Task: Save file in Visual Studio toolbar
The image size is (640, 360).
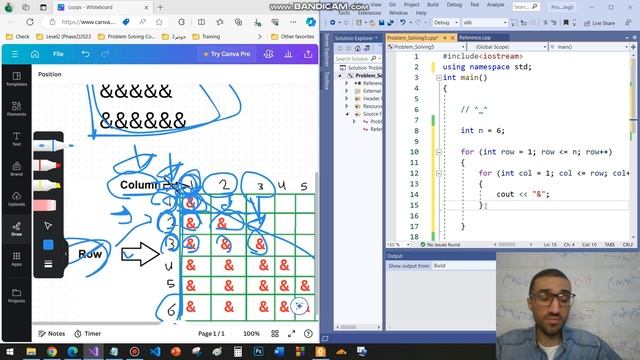Action: pyautogui.click(x=381, y=22)
